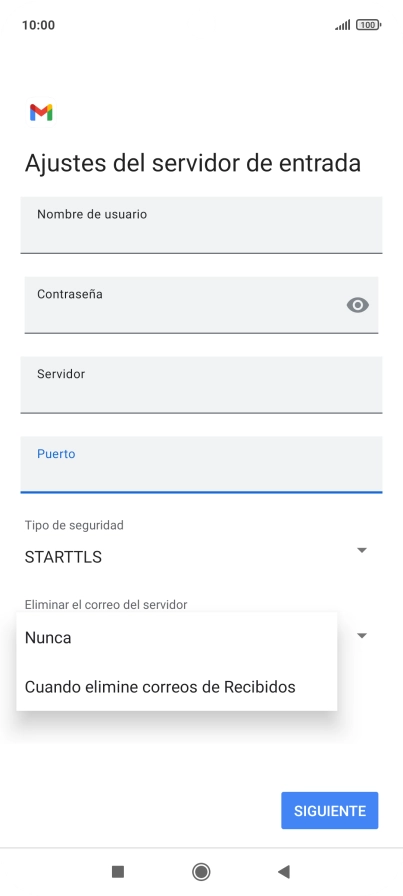Focus the Servidor field
This screenshot has height=896, width=403.
pyautogui.click(x=201, y=385)
